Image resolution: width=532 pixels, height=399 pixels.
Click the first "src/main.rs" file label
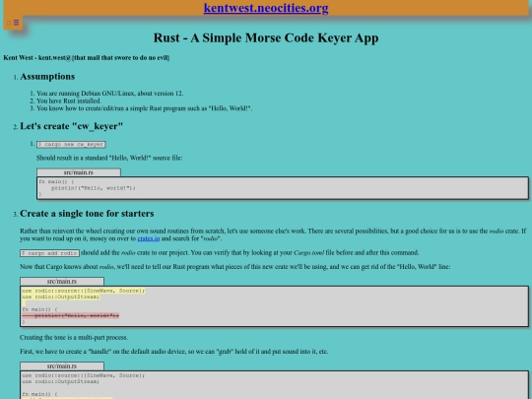[x=79, y=172]
